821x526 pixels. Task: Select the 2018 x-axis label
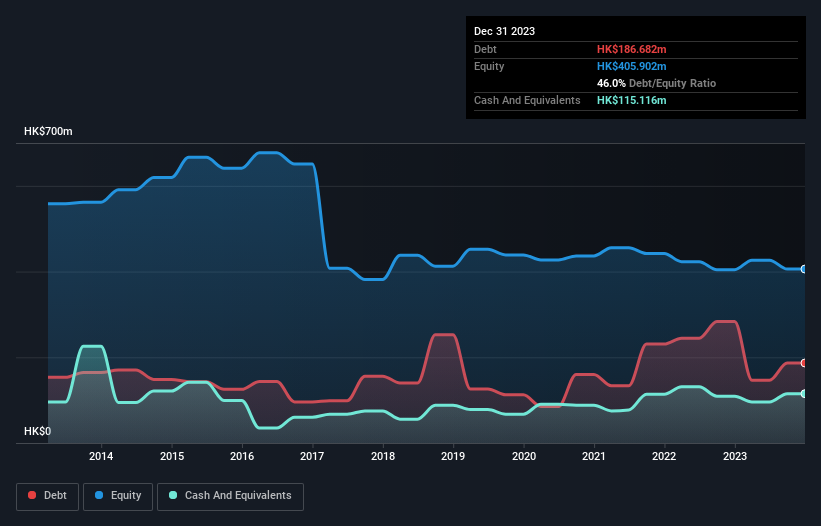[x=383, y=456]
